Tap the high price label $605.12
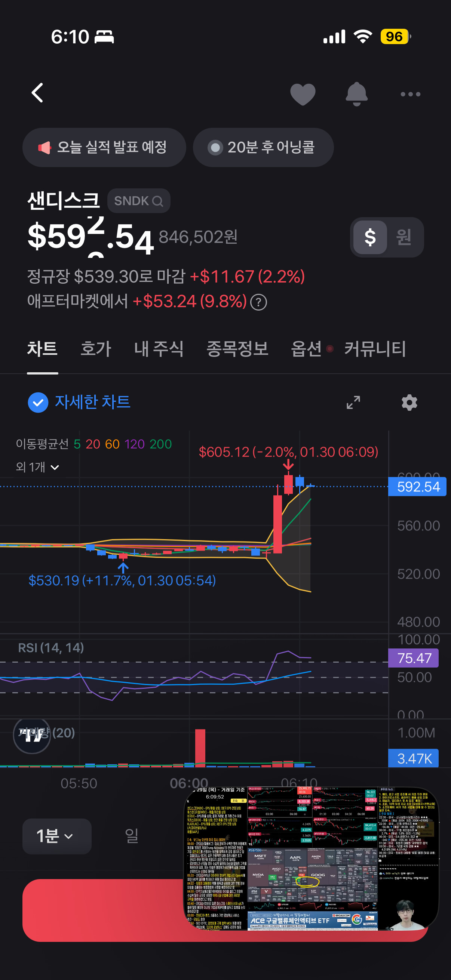This screenshot has height=980, width=451. click(288, 452)
